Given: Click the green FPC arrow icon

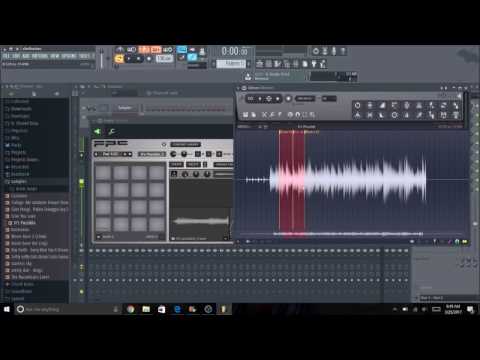Looking at the screenshot, I should pyautogui.click(x=97, y=131).
